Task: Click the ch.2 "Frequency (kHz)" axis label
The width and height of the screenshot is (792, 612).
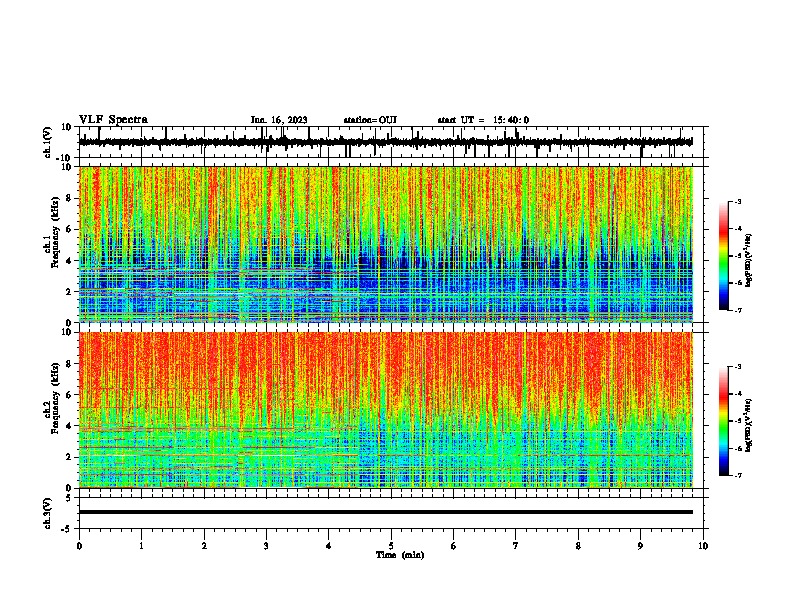Action: point(55,398)
